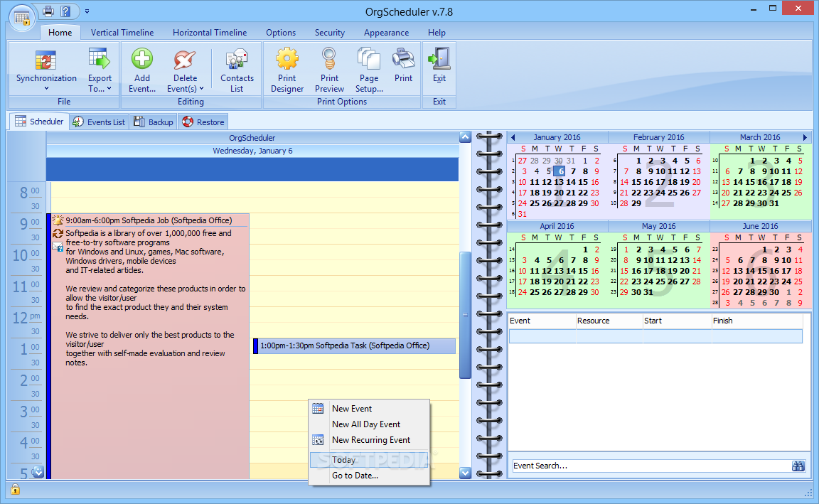This screenshot has height=504, width=819.
Task: Switch to the Vertical Timeline tab
Action: coord(122,33)
